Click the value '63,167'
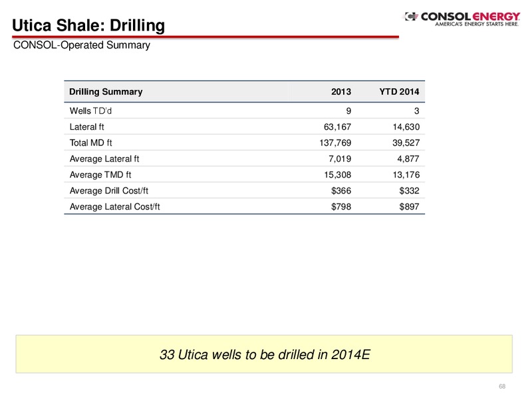Screen dimensions: 532x399 [337, 127]
